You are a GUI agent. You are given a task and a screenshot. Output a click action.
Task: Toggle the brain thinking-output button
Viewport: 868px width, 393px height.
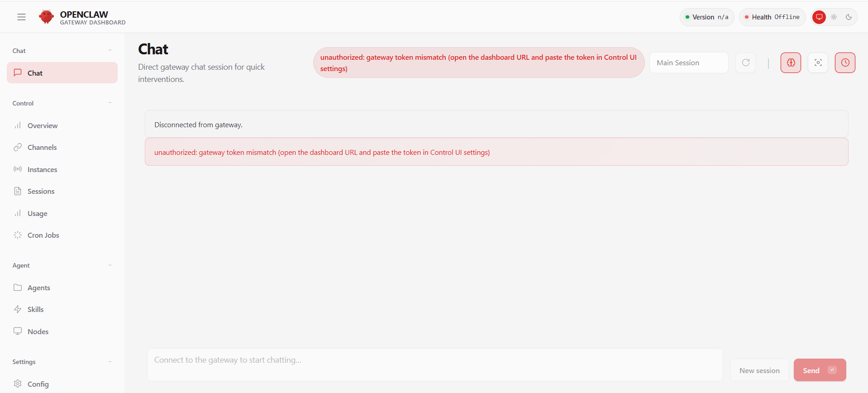(x=791, y=63)
